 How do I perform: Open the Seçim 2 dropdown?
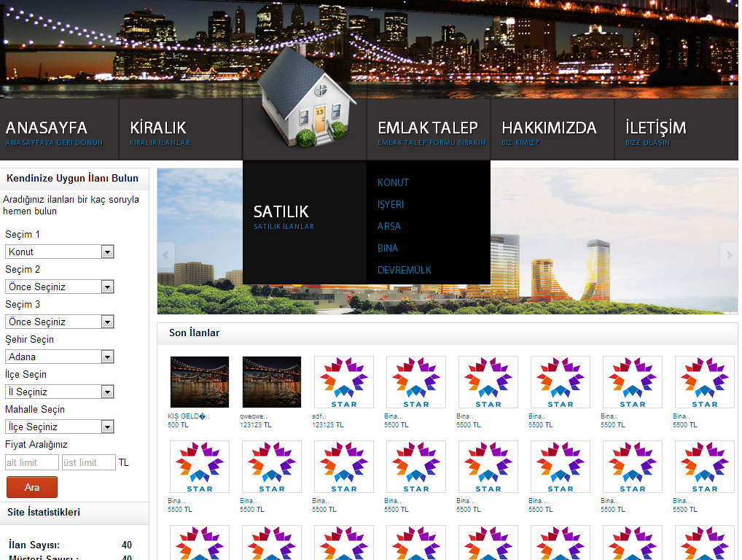pos(60,287)
